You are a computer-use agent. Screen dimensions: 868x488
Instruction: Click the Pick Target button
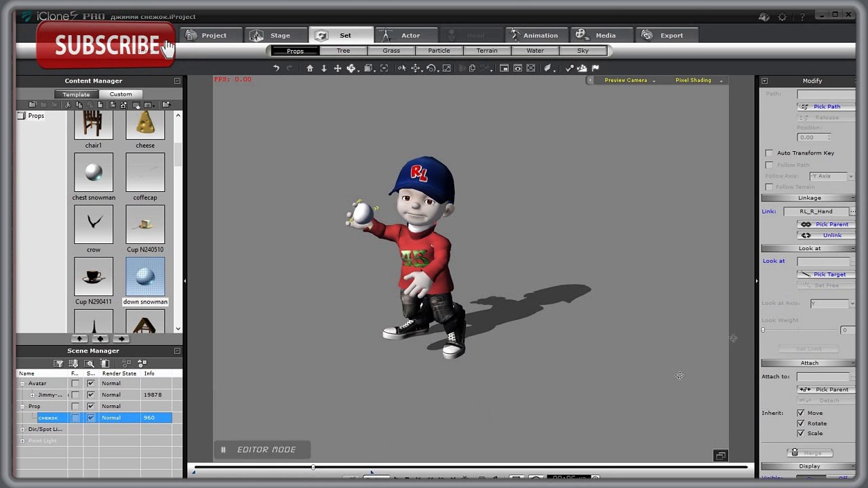[x=826, y=274]
